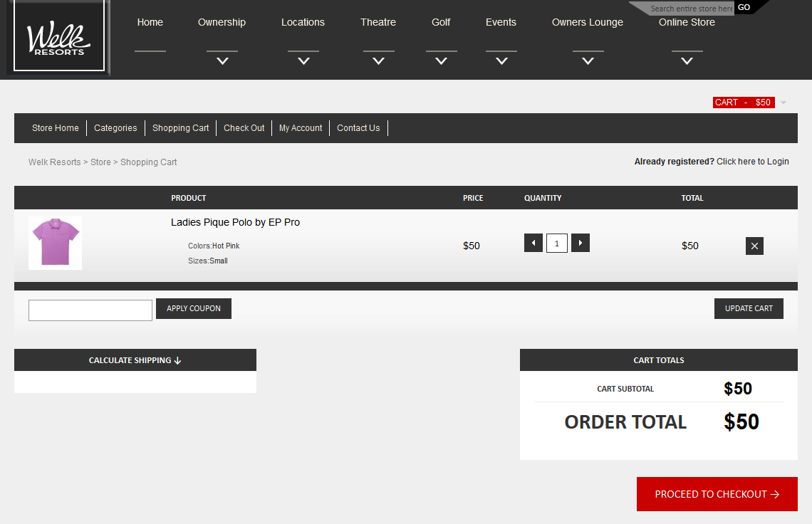
Task: Click the Update Cart button
Action: pos(749,308)
